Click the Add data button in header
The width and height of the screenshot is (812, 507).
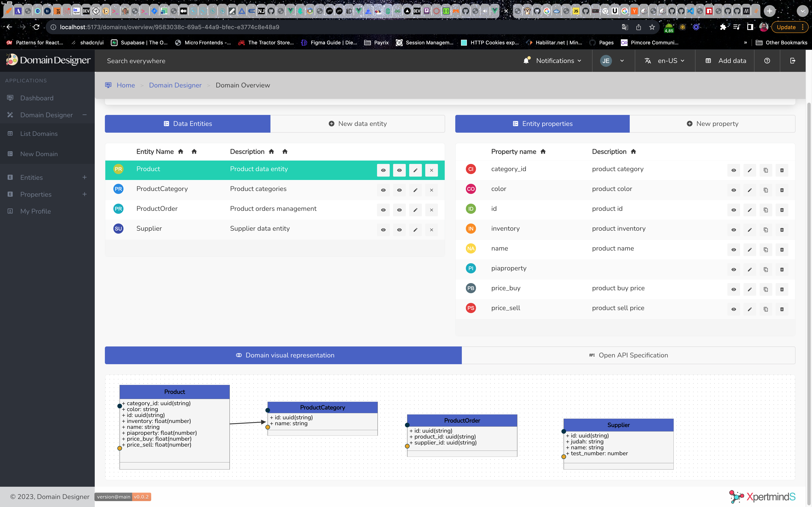tap(726, 61)
